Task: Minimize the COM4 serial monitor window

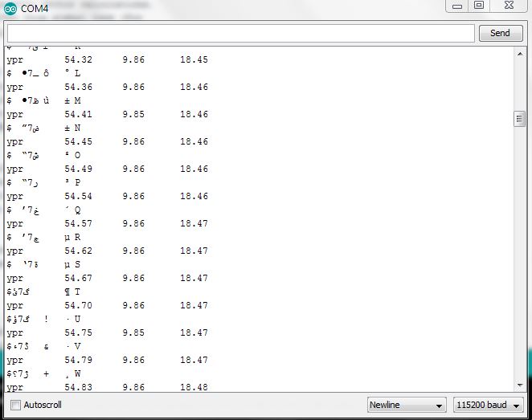Action: pyautogui.click(x=456, y=6)
